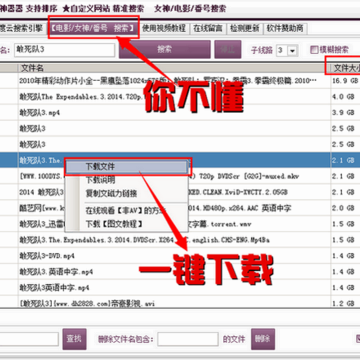The width and height of the screenshot is (360, 360).
Task: Choose 下载说明 from the context menu
Action: pyautogui.click(x=127, y=180)
